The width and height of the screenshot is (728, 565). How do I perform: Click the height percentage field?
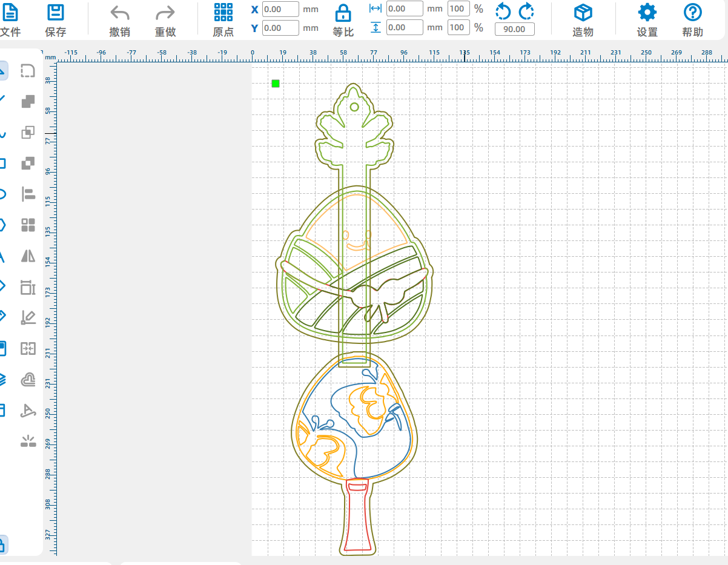(457, 27)
